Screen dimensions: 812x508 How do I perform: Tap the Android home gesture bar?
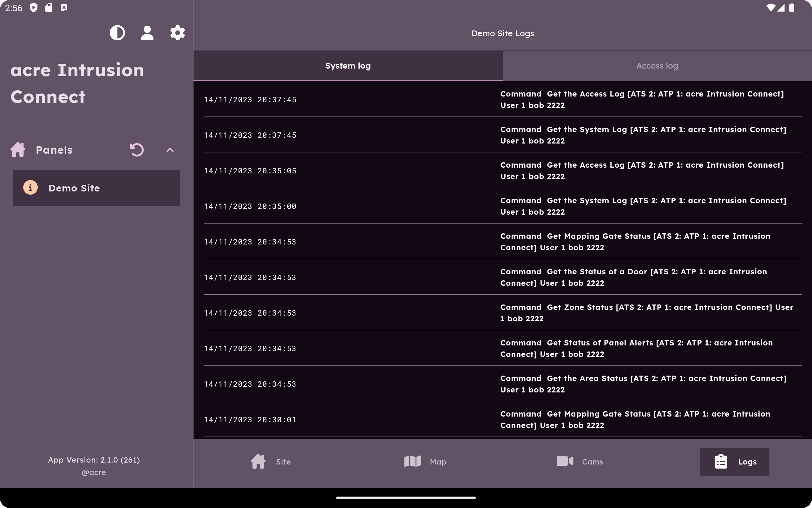406,498
